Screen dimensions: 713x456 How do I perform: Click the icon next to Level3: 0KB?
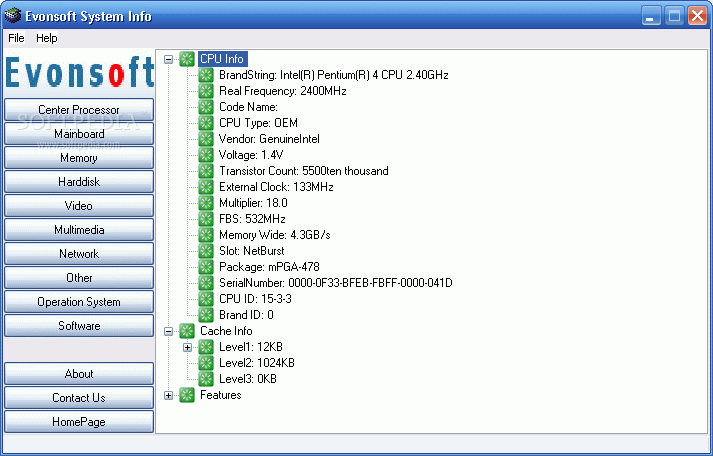click(206, 379)
